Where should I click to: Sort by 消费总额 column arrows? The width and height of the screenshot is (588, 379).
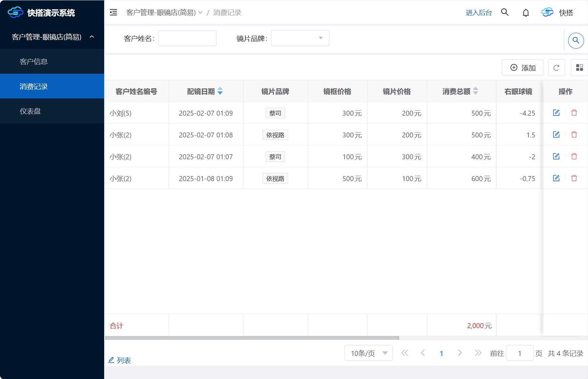coord(476,91)
